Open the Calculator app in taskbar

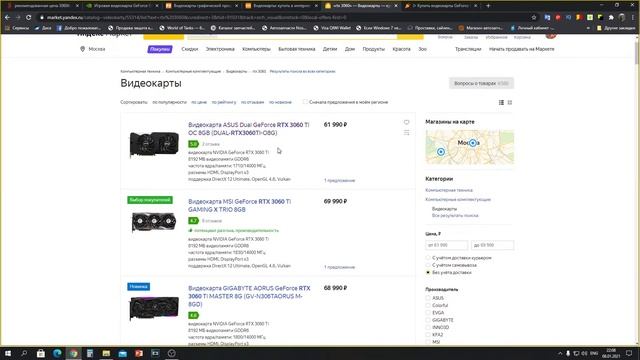[90, 353]
